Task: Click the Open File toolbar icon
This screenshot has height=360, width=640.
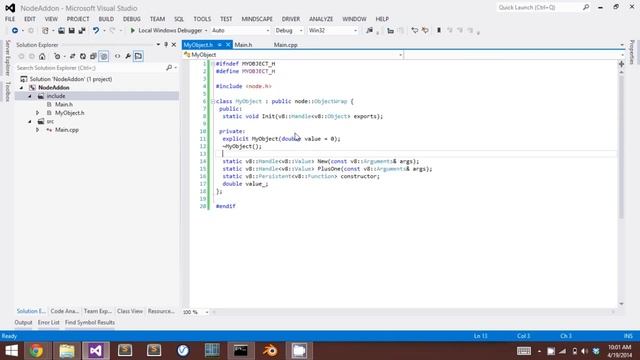Action: click(61, 31)
